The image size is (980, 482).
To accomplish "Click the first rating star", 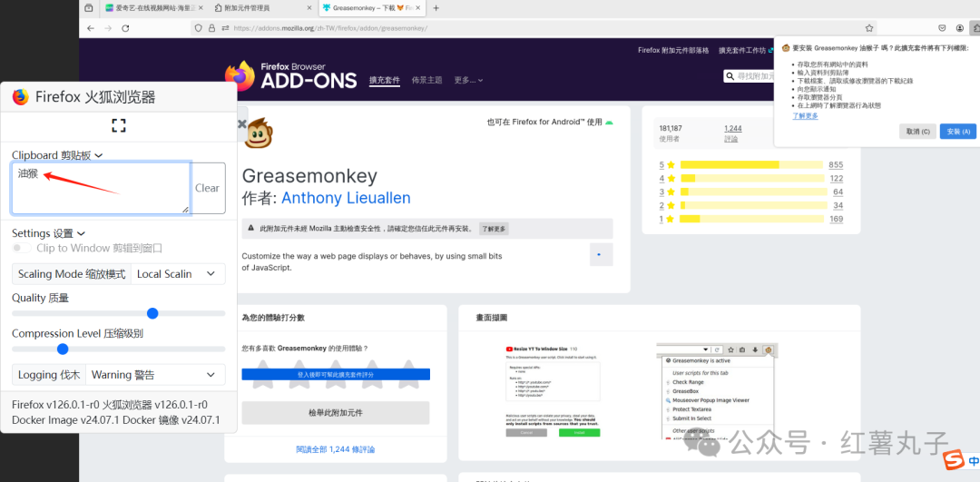I will coord(262,375).
